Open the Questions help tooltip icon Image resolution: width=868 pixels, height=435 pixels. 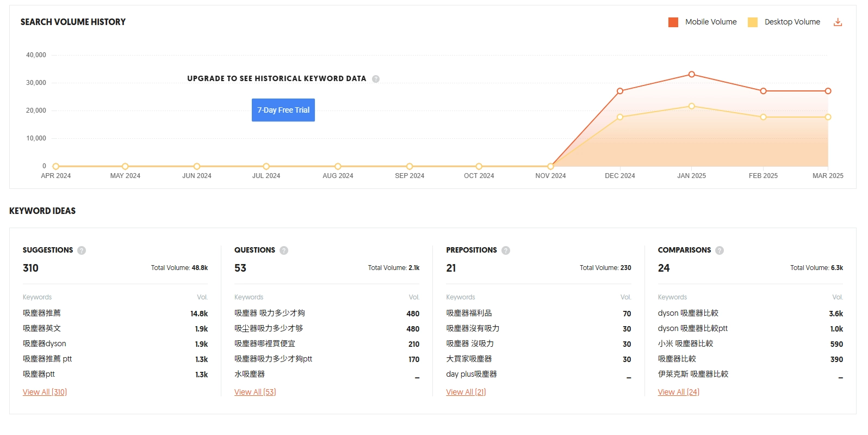coord(284,250)
